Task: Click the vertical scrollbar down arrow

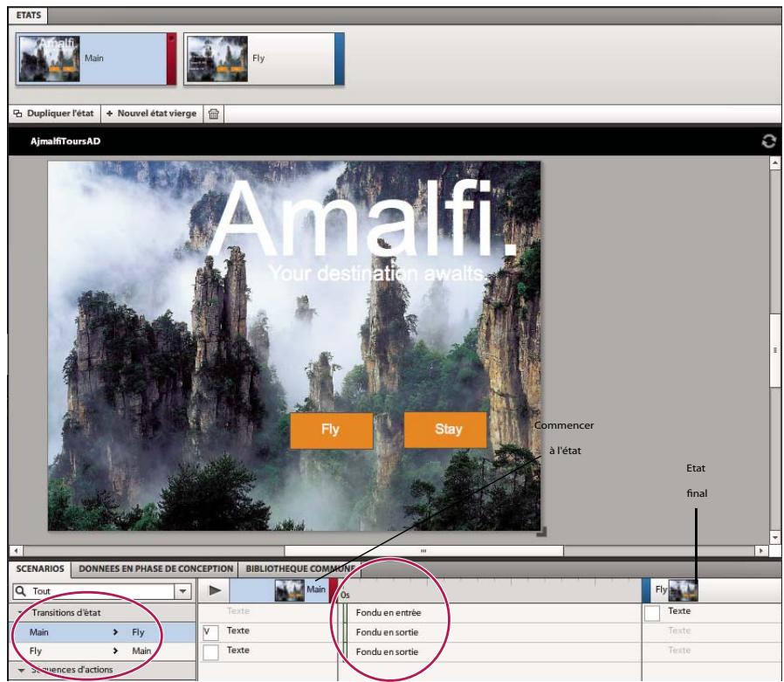Action: tap(775, 538)
